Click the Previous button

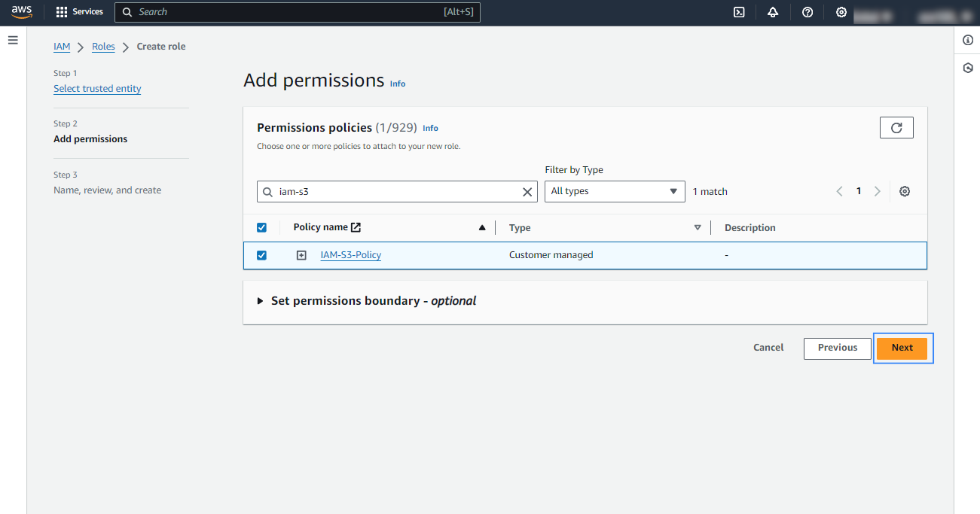pos(837,348)
